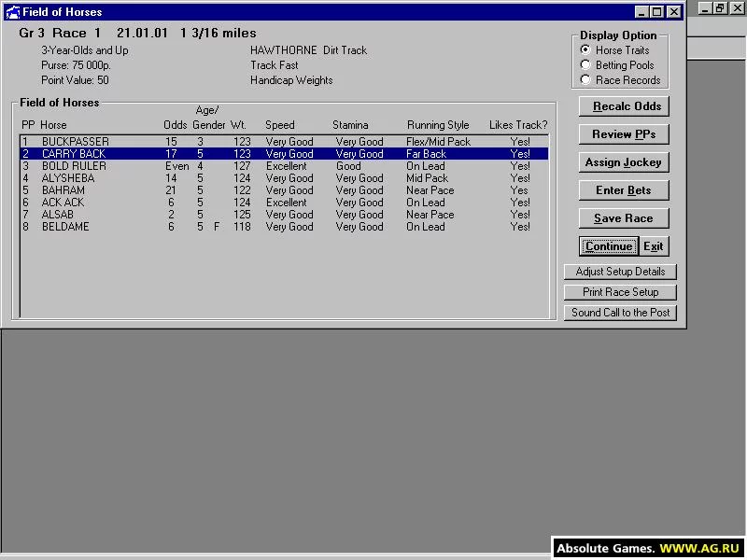
Task: Select the CARRY BACK row
Action: point(285,154)
